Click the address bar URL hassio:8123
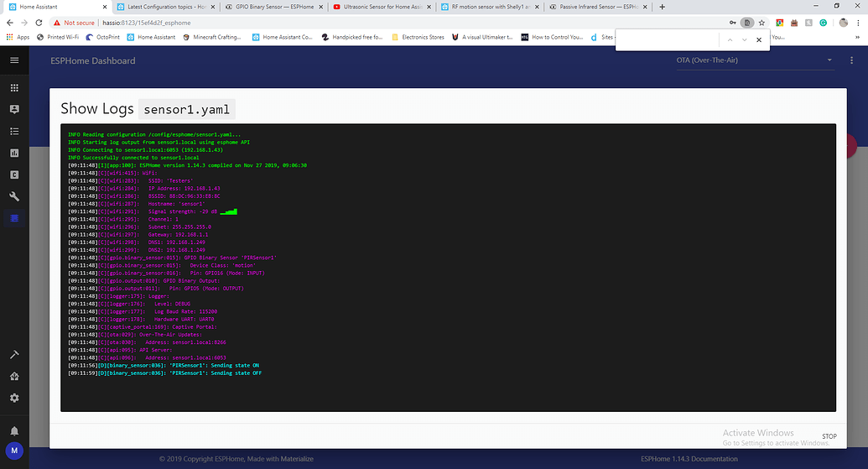This screenshot has height=469, width=868. pyautogui.click(x=146, y=23)
